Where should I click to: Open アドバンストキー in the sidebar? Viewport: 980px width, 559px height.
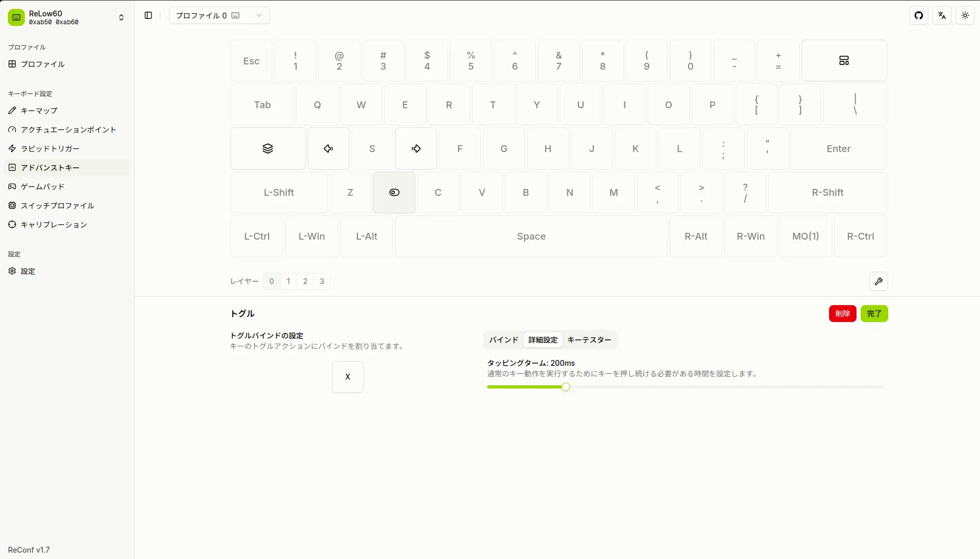(x=66, y=167)
